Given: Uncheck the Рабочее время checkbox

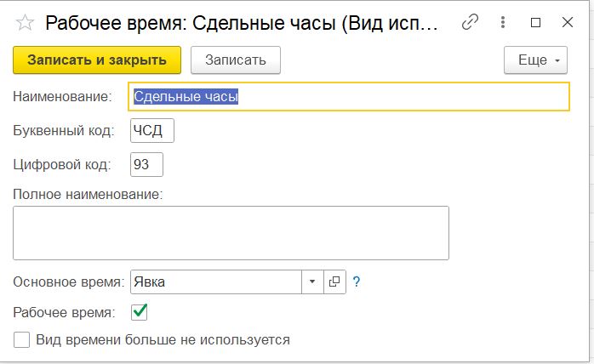Looking at the screenshot, I should pos(140,312).
